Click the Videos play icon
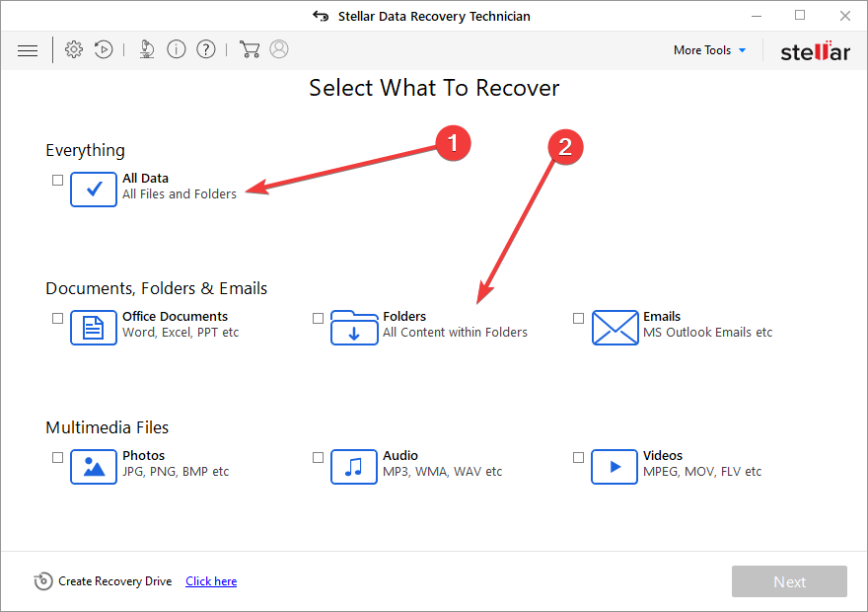This screenshot has width=868, height=612. [615, 467]
